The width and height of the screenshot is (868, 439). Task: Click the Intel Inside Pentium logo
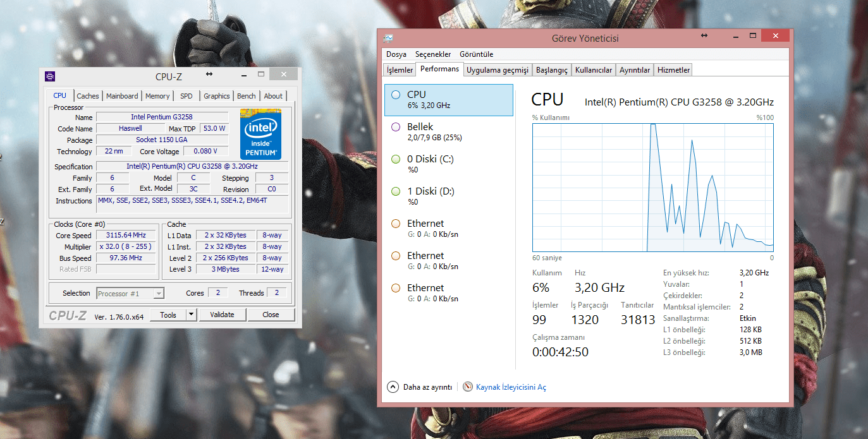(260, 134)
